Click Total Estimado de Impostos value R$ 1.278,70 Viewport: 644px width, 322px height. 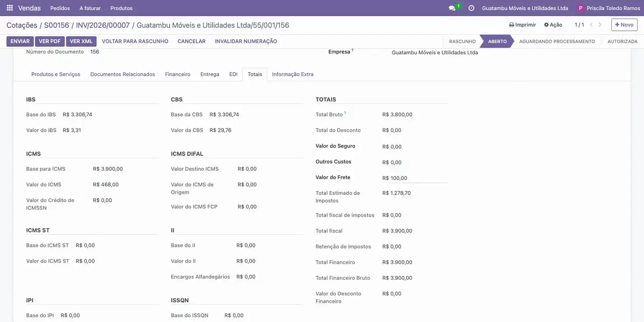pyautogui.click(x=396, y=193)
